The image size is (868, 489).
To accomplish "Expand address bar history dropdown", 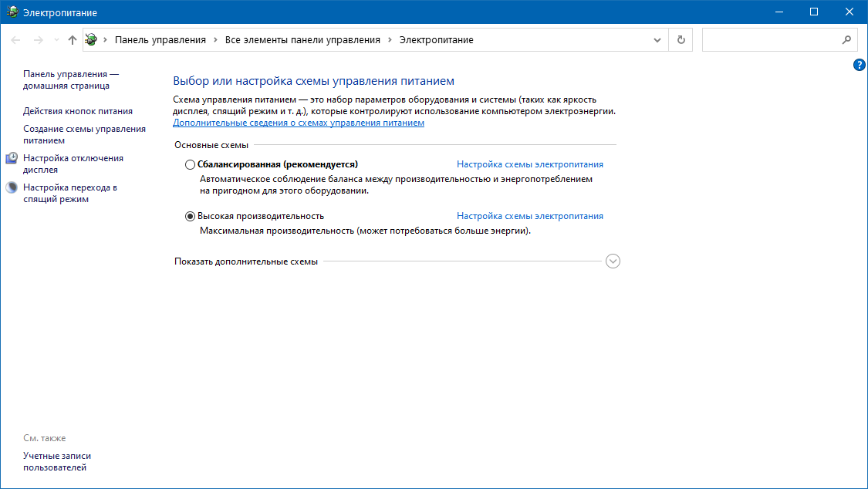I will click(657, 40).
